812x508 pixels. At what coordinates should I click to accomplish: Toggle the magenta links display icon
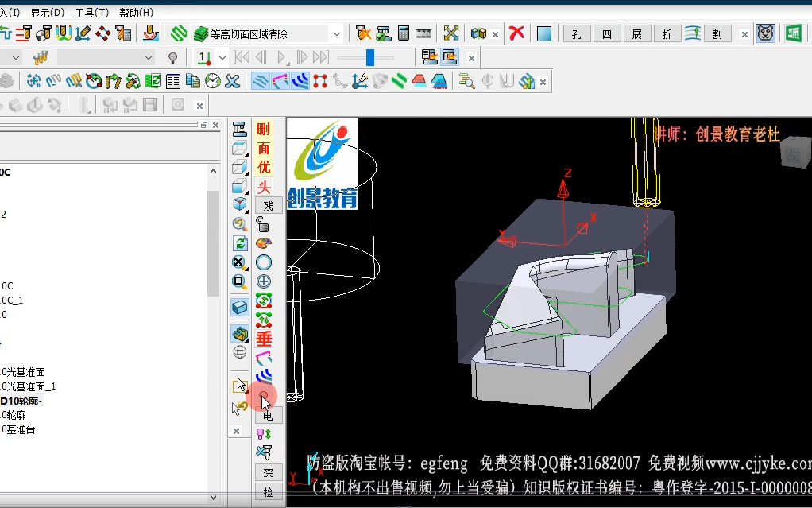point(280,81)
